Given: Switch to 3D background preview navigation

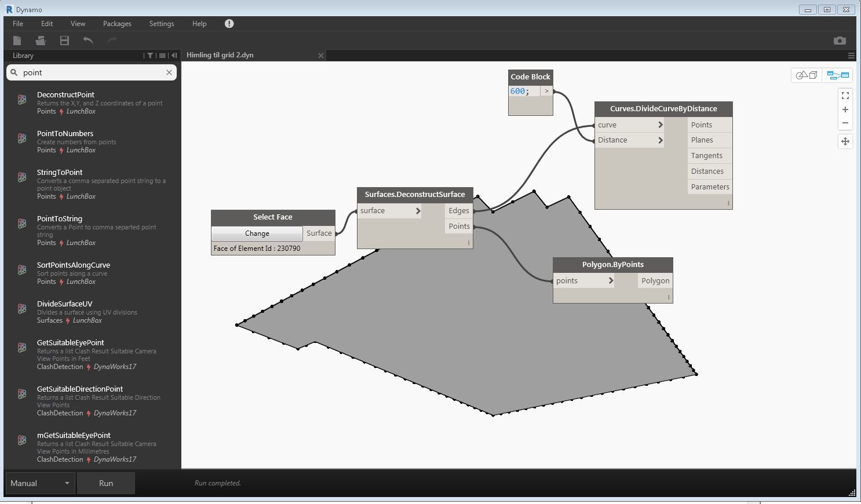Looking at the screenshot, I should point(807,75).
